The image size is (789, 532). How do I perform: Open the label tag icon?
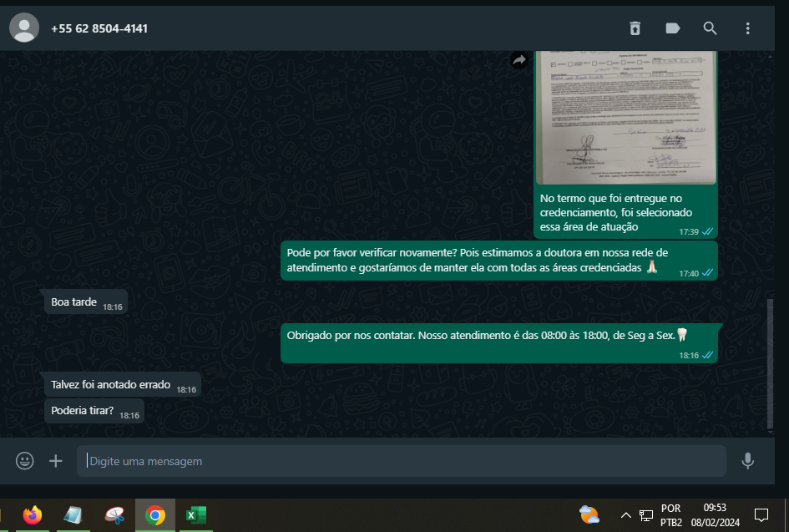(673, 28)
